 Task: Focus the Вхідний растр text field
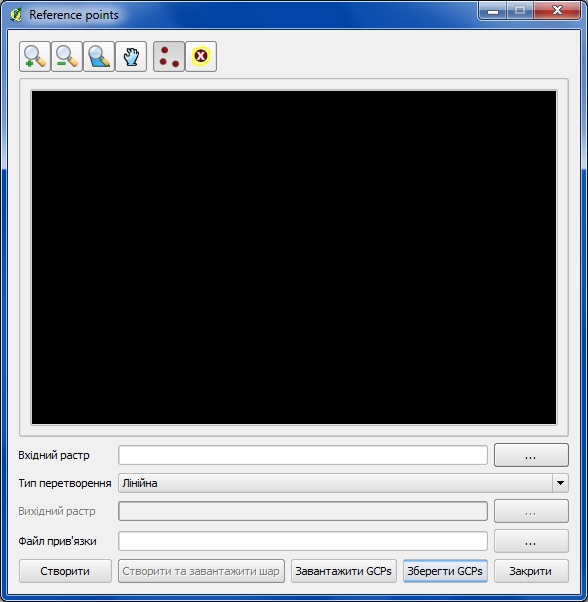[x=303, y=455]
